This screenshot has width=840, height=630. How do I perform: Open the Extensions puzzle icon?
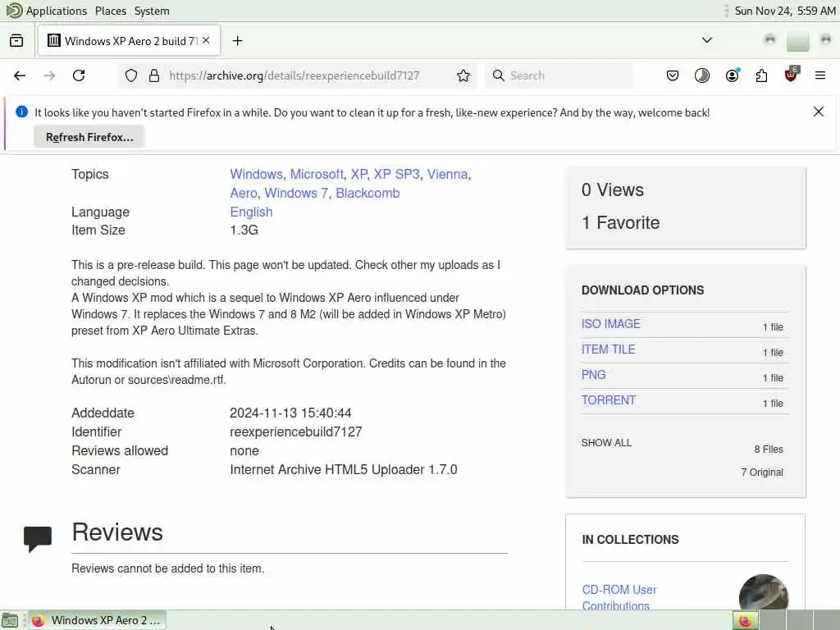pos(761,75)
